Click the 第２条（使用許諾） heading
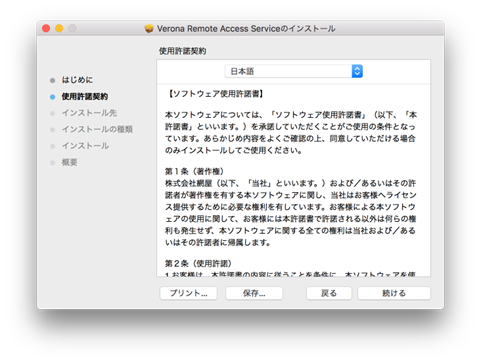The image size is (481, 362). pos(198,264)
